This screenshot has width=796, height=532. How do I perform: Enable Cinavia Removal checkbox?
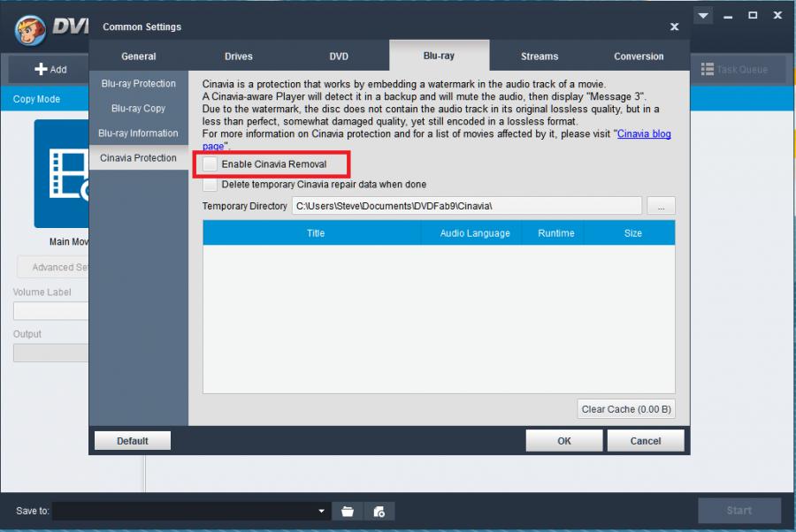(210, 164)
